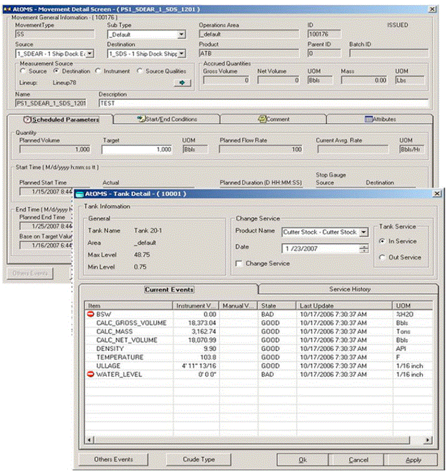Viewport: 448px width, 476px height.
Task: Click the UOM column header in events table
Action: [x=412, y=305]
